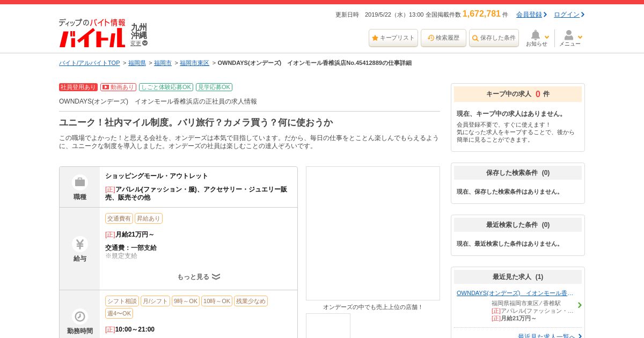The image size is (644, 338).
Task: Click the 最近検索した条件 header
Action: point(518,225)
